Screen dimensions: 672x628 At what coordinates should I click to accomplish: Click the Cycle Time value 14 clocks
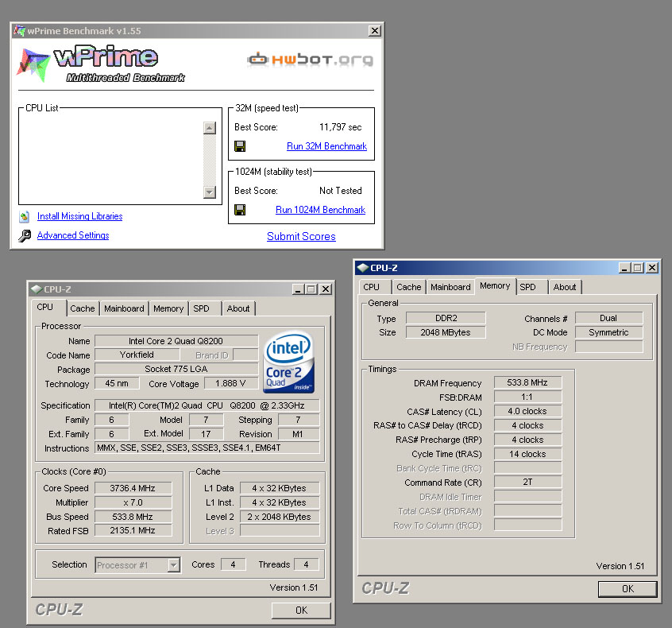pyautogui.click(x=527, y=454)
